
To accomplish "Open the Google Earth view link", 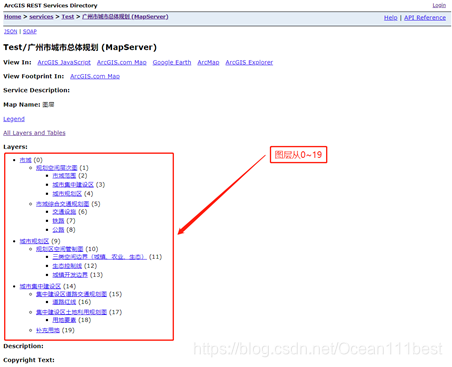I will pos(172,62).
